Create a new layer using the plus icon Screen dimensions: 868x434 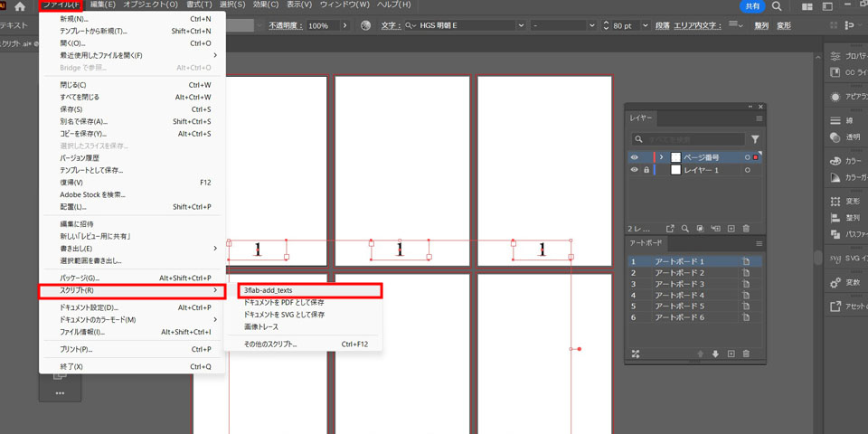731,228
